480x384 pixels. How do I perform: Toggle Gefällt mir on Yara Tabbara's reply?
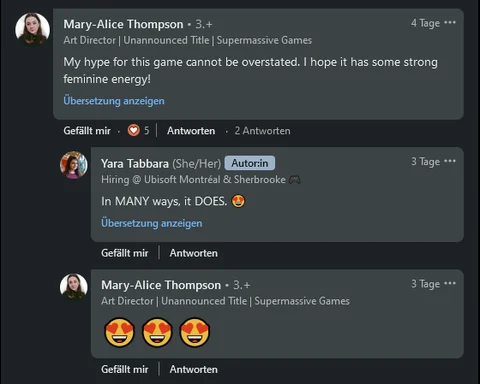(125, 253)
